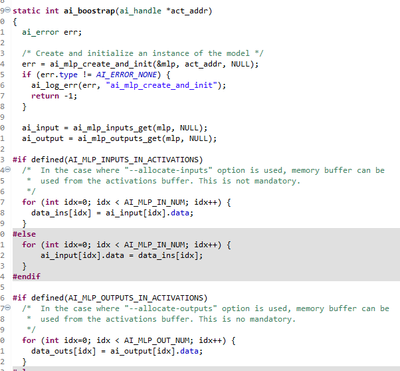The image size is (400, 371).
Task: Click the ai_input[idx].data = data_ins[idx] line
Action: point(122,255)
